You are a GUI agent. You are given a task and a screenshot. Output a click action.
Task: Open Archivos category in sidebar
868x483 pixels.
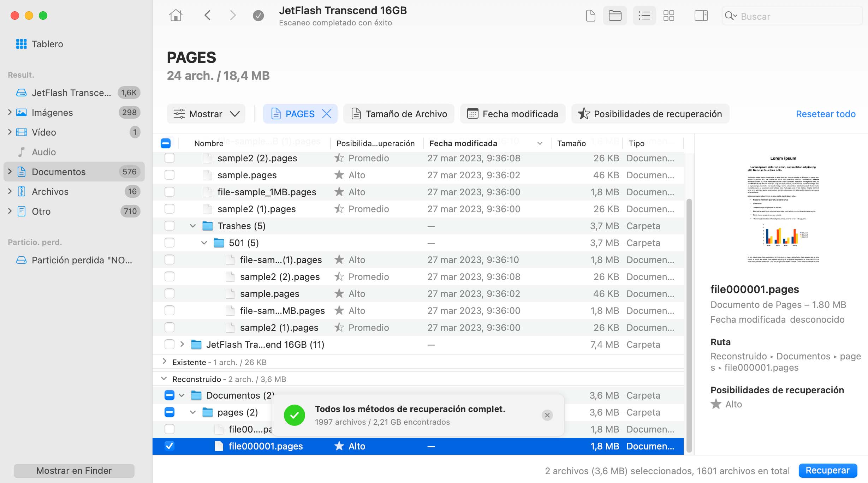pos(74,192)
